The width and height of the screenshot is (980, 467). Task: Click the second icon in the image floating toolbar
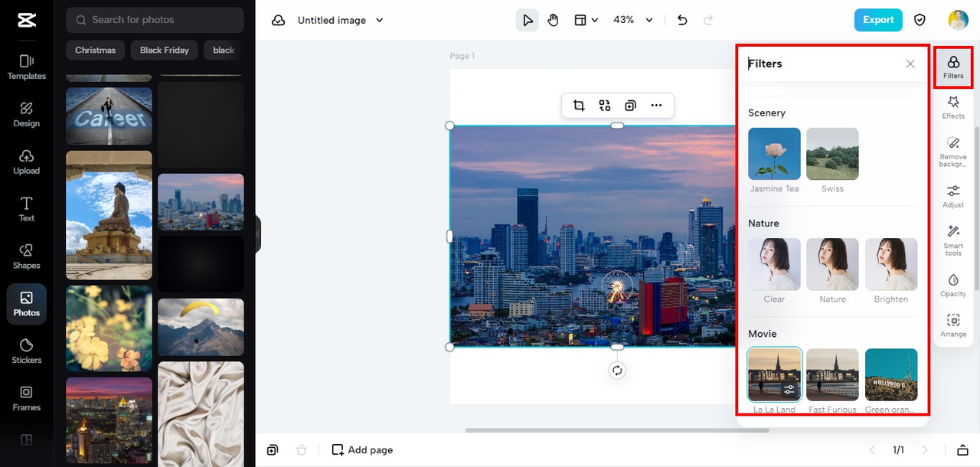pyautogui.click(x=605, y=106)
